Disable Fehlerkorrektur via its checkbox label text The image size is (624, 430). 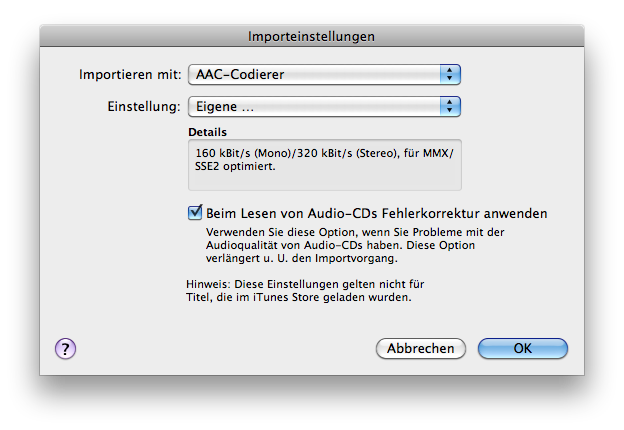(376, 214)
